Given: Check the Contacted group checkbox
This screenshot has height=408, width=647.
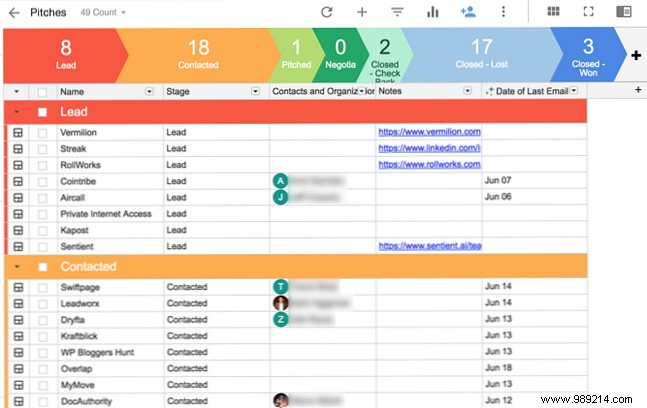Looking at the screenshot, I should coord(43,267).
